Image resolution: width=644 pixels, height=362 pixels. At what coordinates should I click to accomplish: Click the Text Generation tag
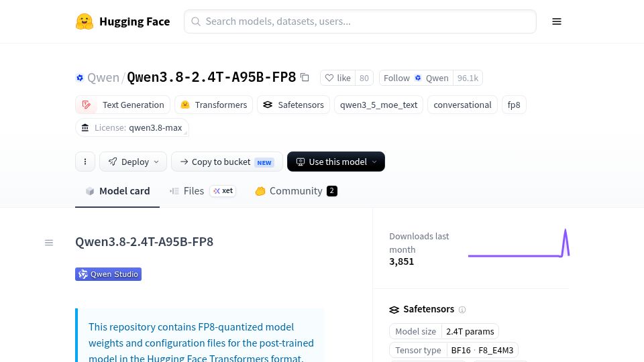[x=122, y=105]
